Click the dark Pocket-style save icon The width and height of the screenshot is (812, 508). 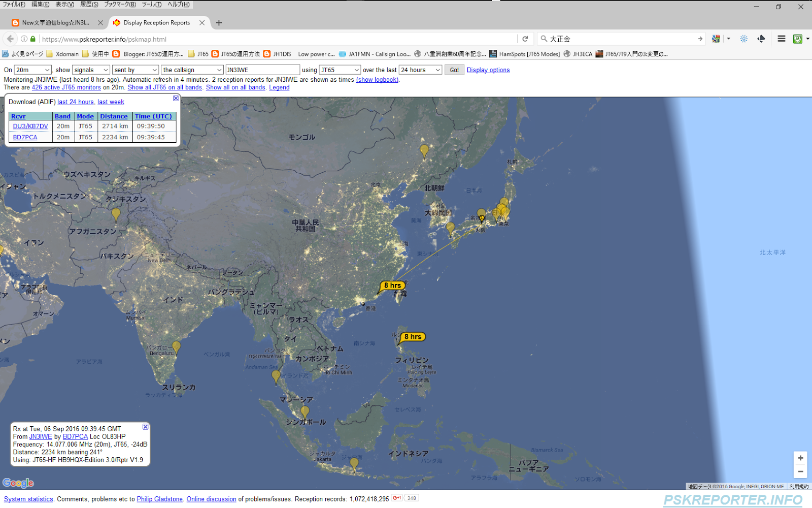click(x=761, y=39)
